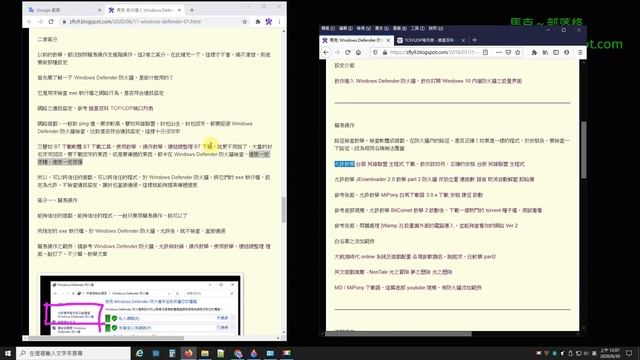640x360 pixels.
Task: Open the BitComet link in Firefox page
Action: [x=438, y=210]
